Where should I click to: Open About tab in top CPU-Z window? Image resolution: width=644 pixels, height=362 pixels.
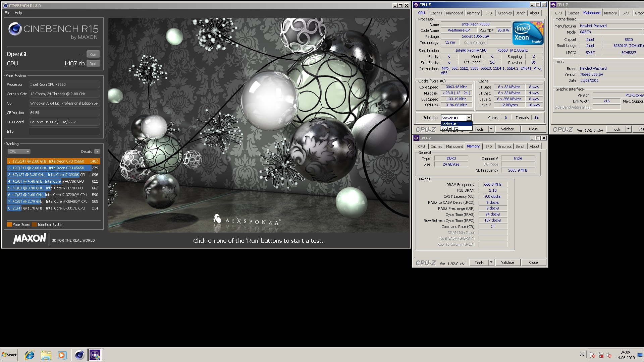(534, 13)
